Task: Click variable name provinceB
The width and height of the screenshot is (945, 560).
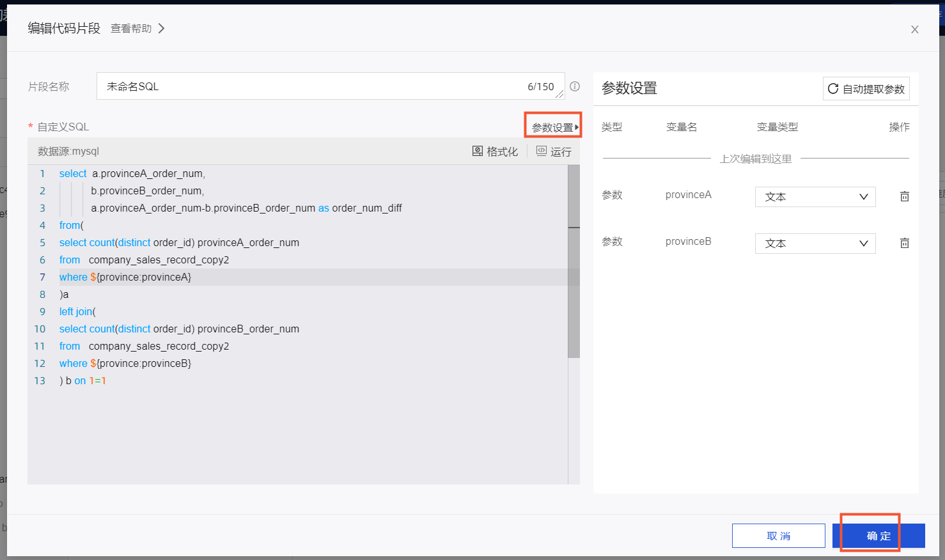Action: pos(689,241)
